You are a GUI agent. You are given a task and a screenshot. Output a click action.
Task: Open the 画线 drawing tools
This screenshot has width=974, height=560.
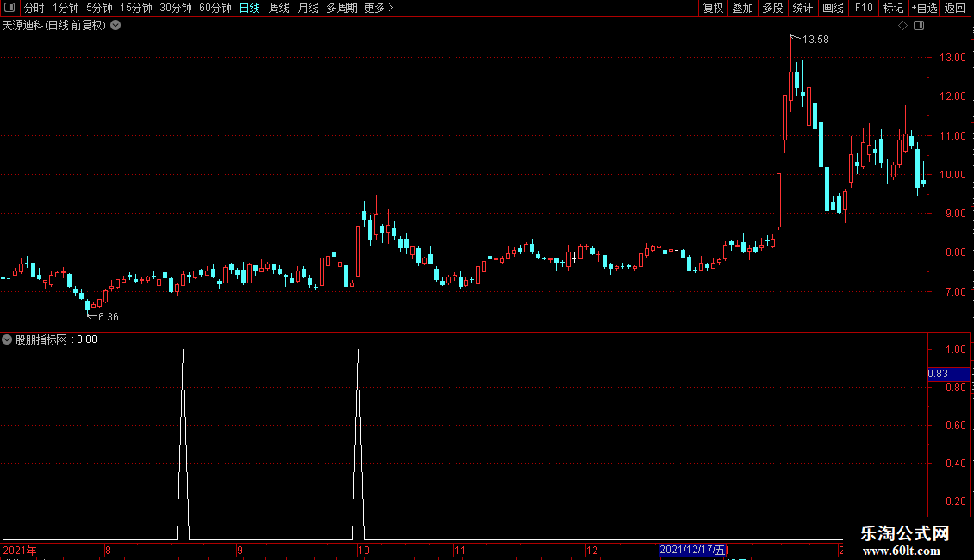833,8
